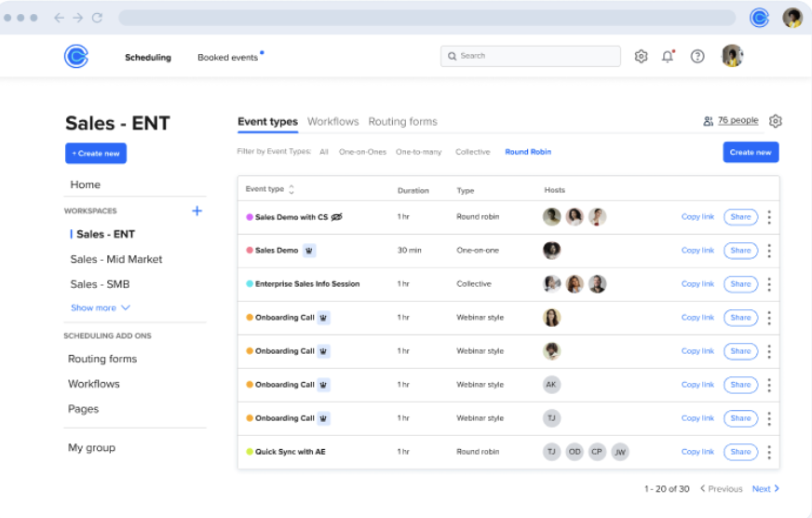Click the browser back arrow
The image size is (812, 518).
[59, 18]
